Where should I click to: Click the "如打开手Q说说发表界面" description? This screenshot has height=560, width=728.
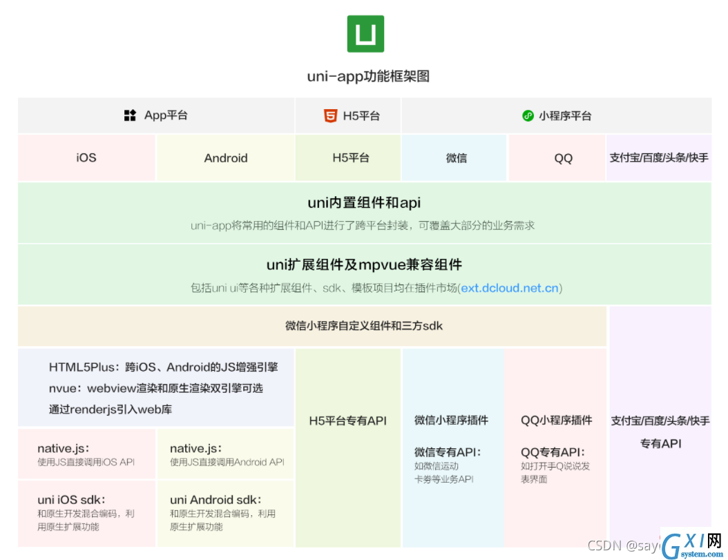(555, 473)
